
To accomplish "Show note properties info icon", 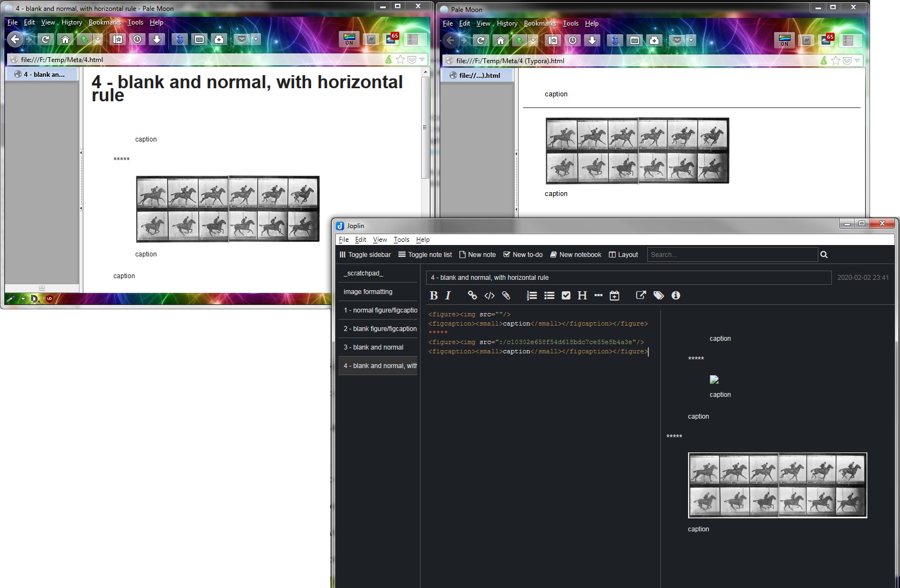I will click(x=676, y=296).
